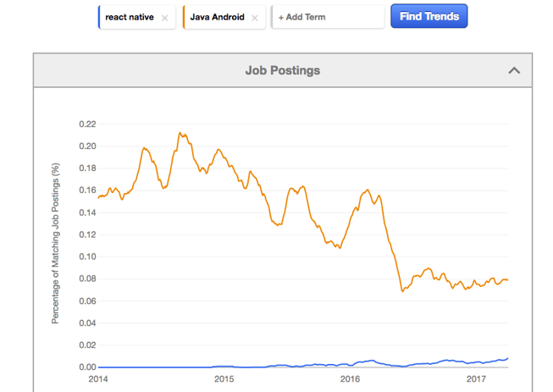Click the 2017 x-axis label
The image size is (553, 392).
point(474,378)
